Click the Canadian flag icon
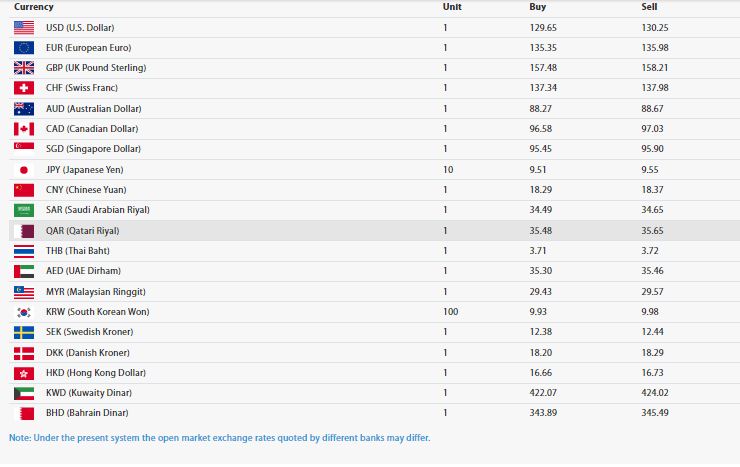Viewport: 740px width, 467px height. [x=24, y=129]
